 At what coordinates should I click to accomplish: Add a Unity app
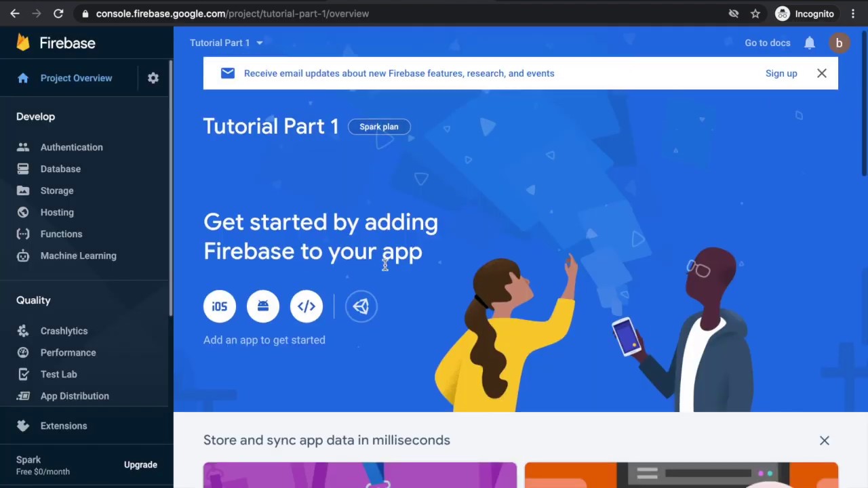coord(361,306)
